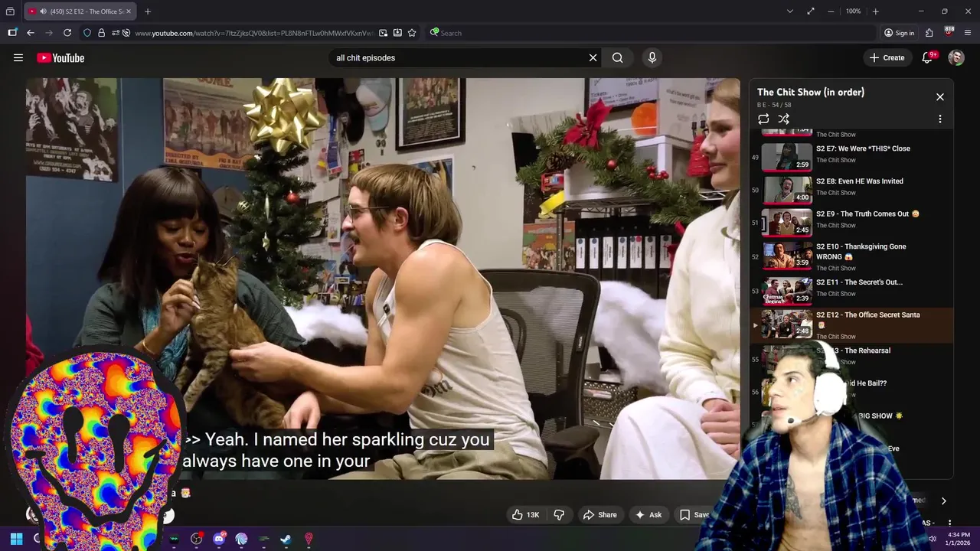980x551 pixels.
Task: Open YouTube notifications bell
Action: tap(927, 57)
